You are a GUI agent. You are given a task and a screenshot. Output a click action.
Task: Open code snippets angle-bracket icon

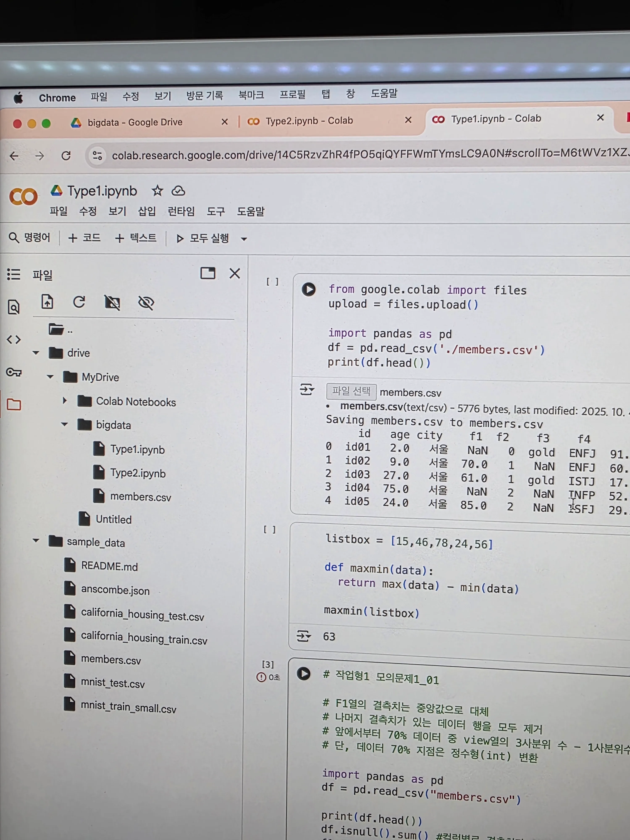coord(14,340)
